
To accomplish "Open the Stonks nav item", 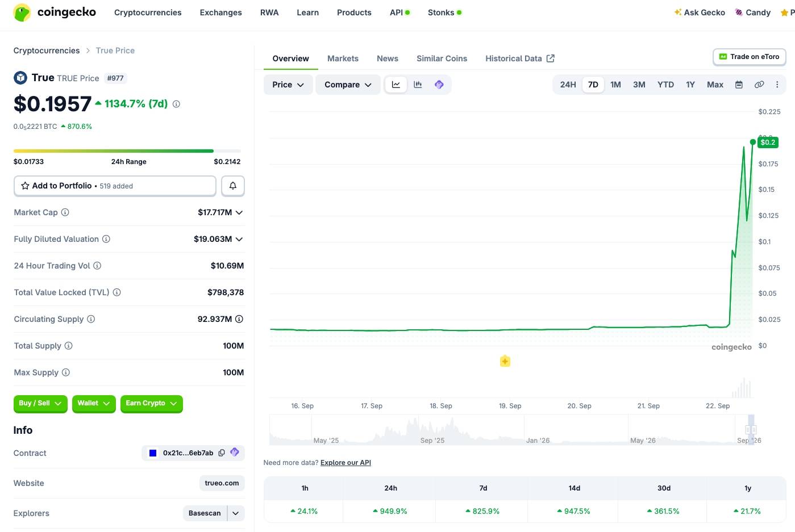I will (x=444, y=12).
